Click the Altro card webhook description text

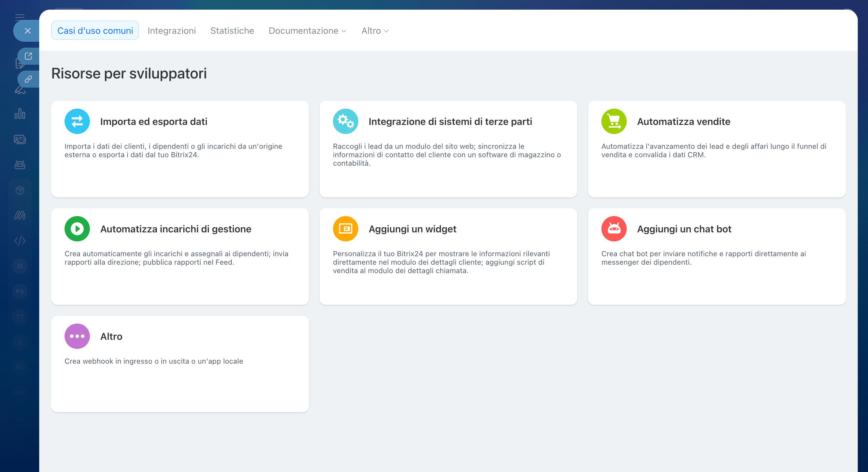pos(154,361)
